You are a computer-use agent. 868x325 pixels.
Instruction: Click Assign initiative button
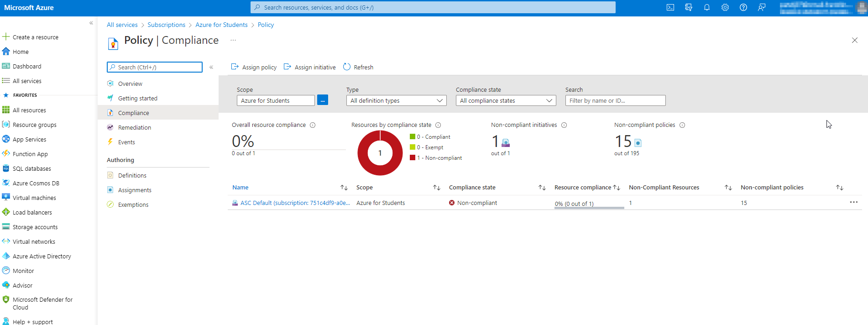(x=309, y=67)
